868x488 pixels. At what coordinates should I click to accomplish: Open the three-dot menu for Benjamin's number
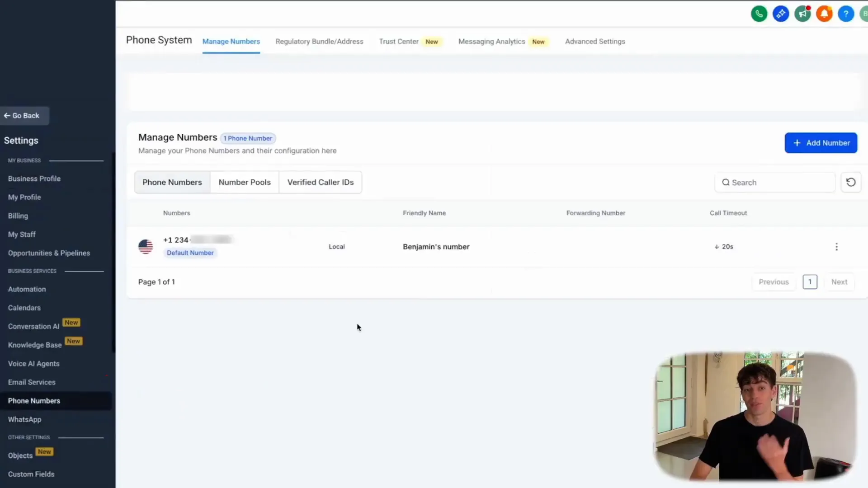coord(836,247)
